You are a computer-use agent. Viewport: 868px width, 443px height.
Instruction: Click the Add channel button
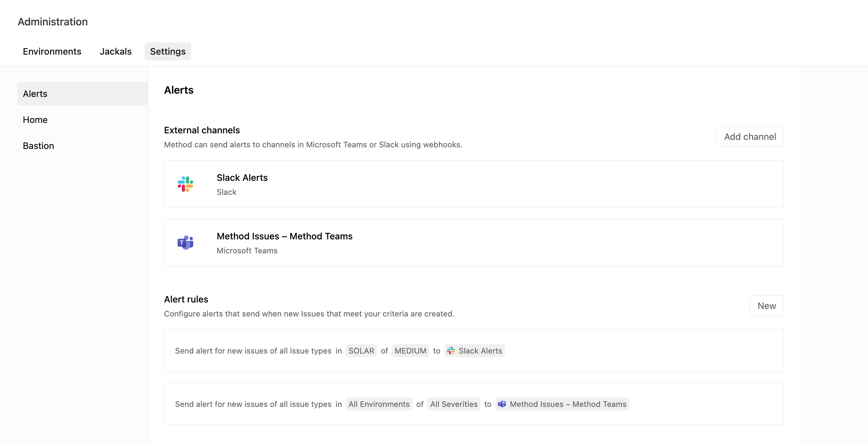coord(750,136)
